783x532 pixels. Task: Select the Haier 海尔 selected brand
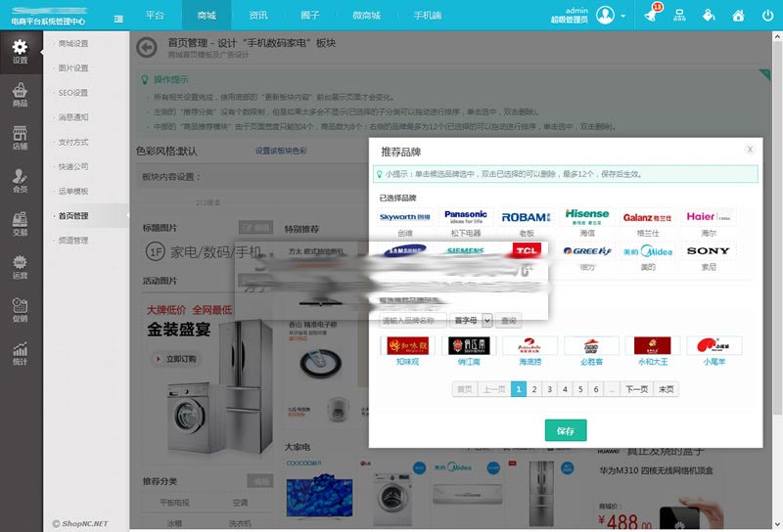point(708,223)
